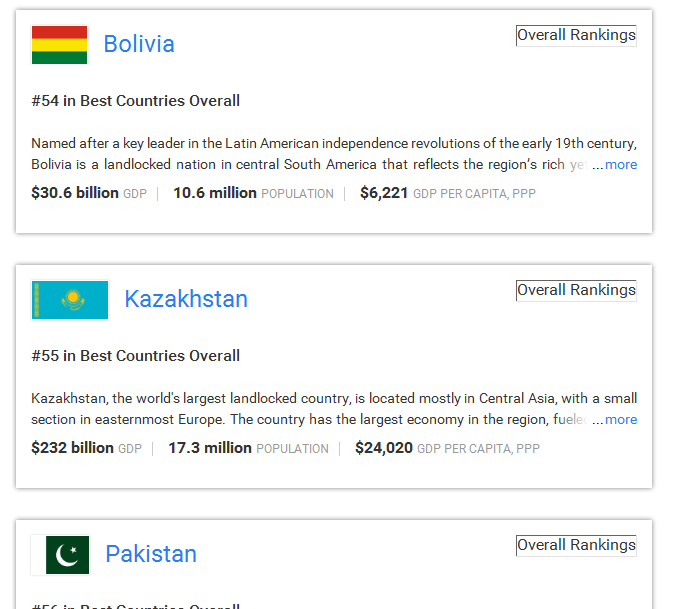Click Kazakhstan's $232 billion GDP figure
This screenshot has width=674, height=609.
[x=72, y=447]
